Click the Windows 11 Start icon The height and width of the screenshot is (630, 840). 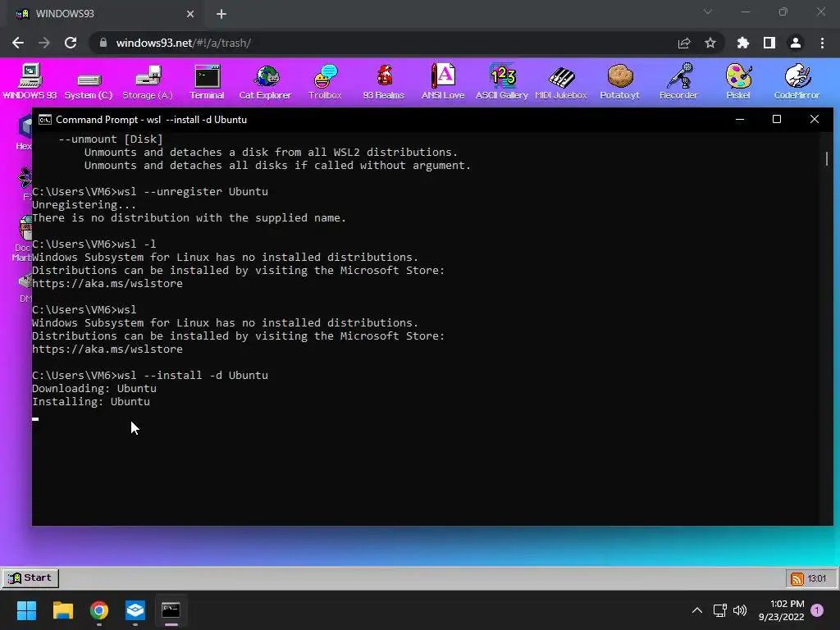(26, 610)
